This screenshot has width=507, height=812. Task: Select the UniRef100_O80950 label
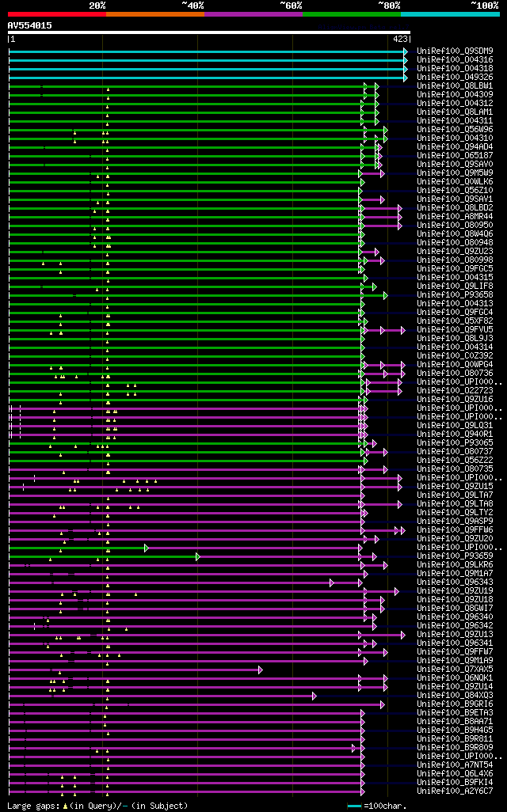(456, 226)
